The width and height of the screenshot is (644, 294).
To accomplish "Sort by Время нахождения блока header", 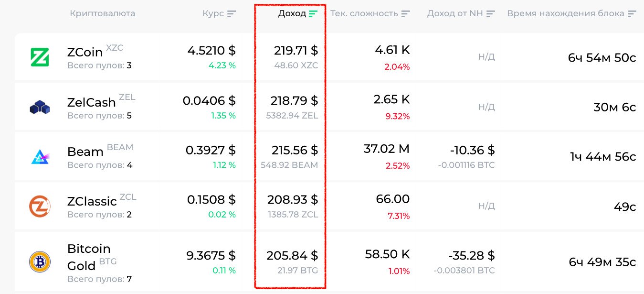I will pos(565,13).
